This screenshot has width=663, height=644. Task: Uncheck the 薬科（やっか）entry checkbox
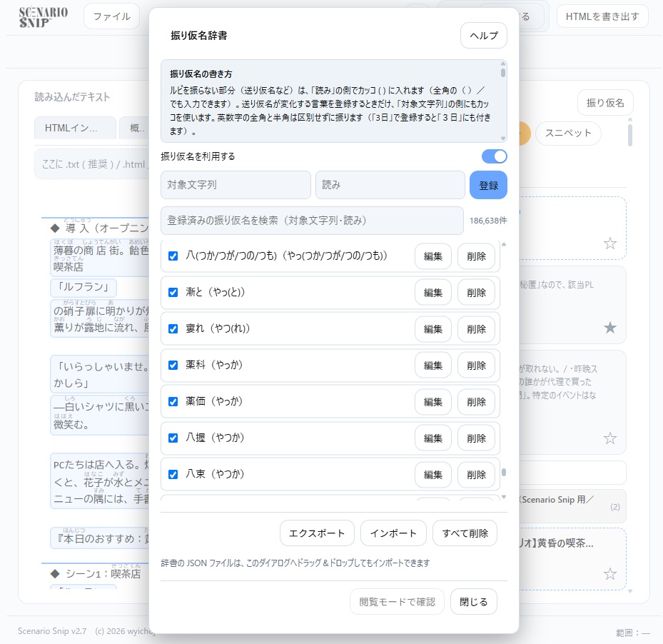point(173,365)
